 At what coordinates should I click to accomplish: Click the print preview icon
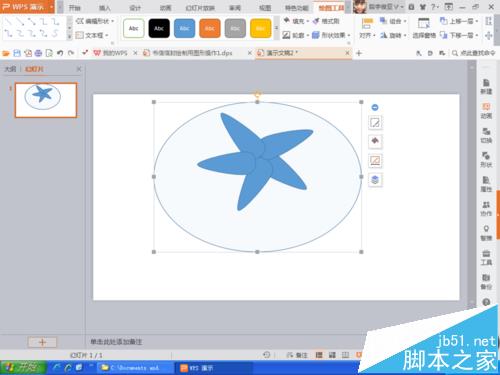pyautogui.click(x=49, y=53)
